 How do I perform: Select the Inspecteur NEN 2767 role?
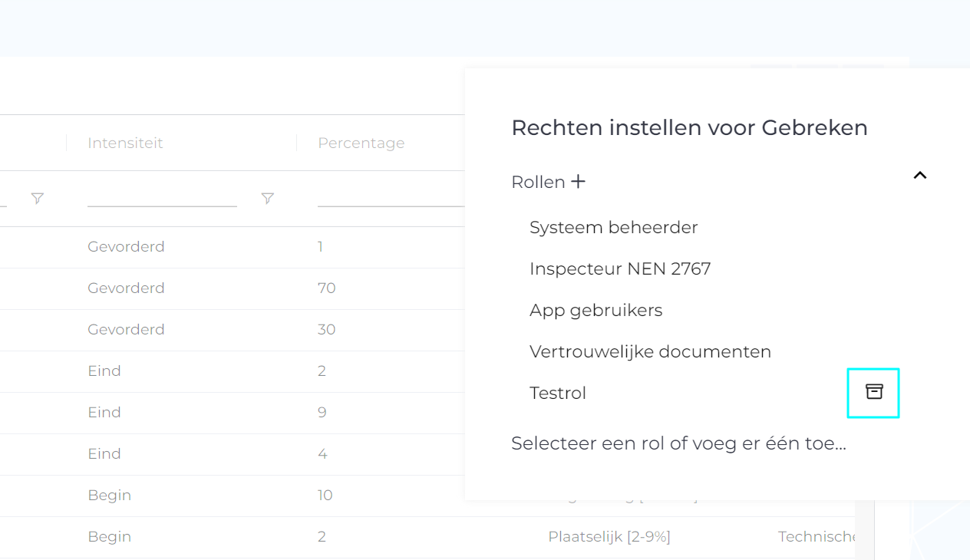pos(620,268)
